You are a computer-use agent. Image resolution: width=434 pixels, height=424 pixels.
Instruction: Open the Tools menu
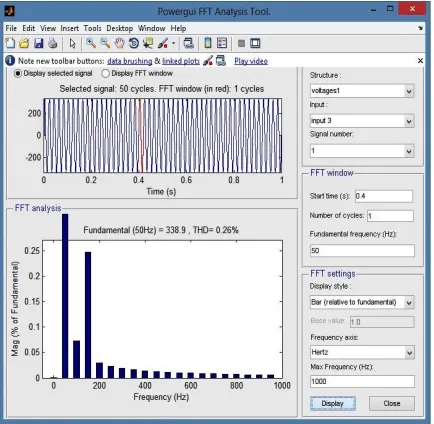(x=92, y=28)
